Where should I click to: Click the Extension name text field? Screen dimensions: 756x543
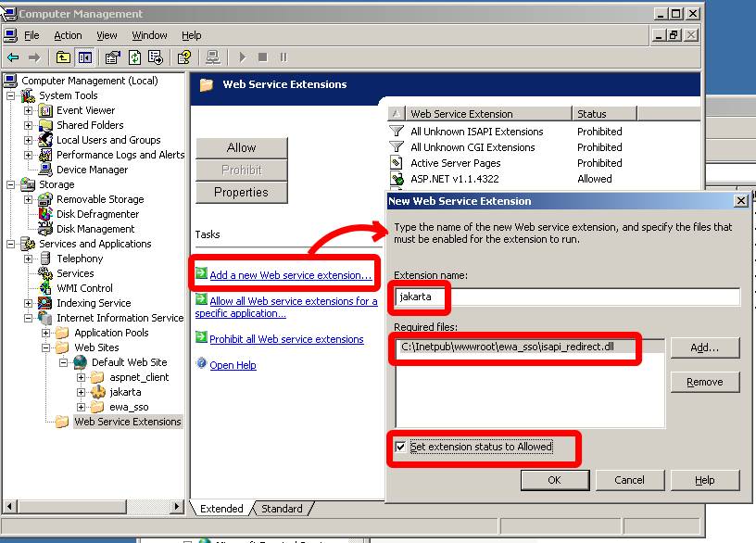pos(565,297)
